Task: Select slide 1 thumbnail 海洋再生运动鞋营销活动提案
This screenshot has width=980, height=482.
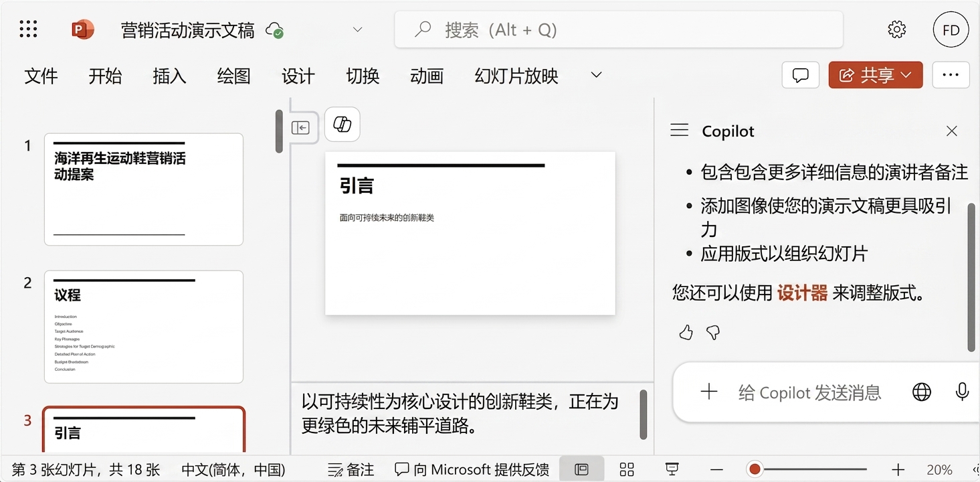Action: tap(144, 189)
